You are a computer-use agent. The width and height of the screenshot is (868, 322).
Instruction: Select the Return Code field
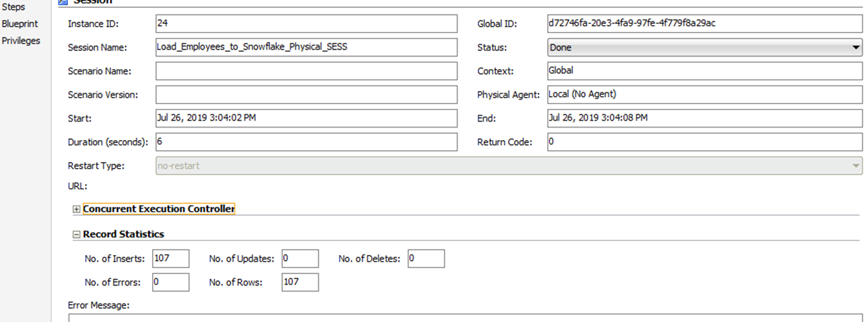pyautogui.click(x=704, y=142)
